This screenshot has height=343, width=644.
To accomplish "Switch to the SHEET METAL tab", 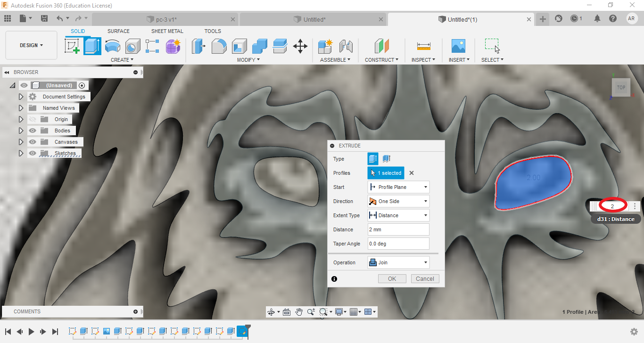I will coord(167,31).
